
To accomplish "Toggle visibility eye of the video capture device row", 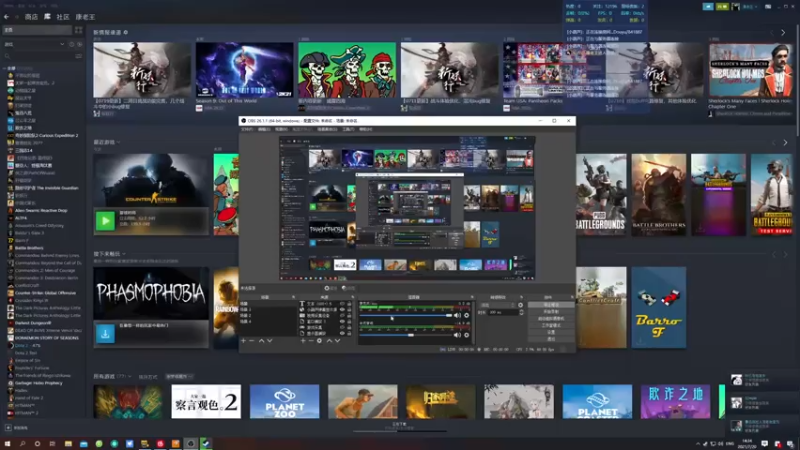I will [342, 315].
